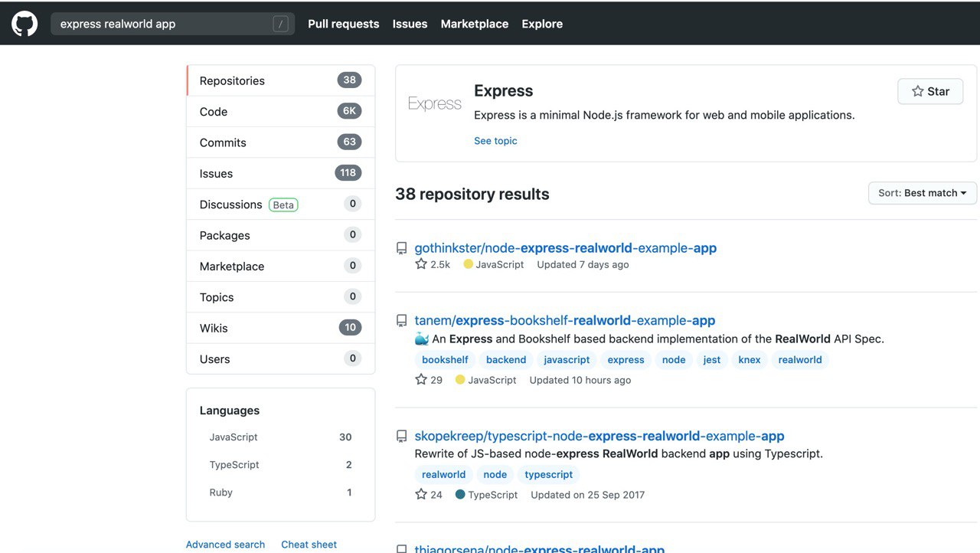Click the typescript topic tag
Image resolution: width=980 pixels, height=553 pixels.
coord(549,475)
